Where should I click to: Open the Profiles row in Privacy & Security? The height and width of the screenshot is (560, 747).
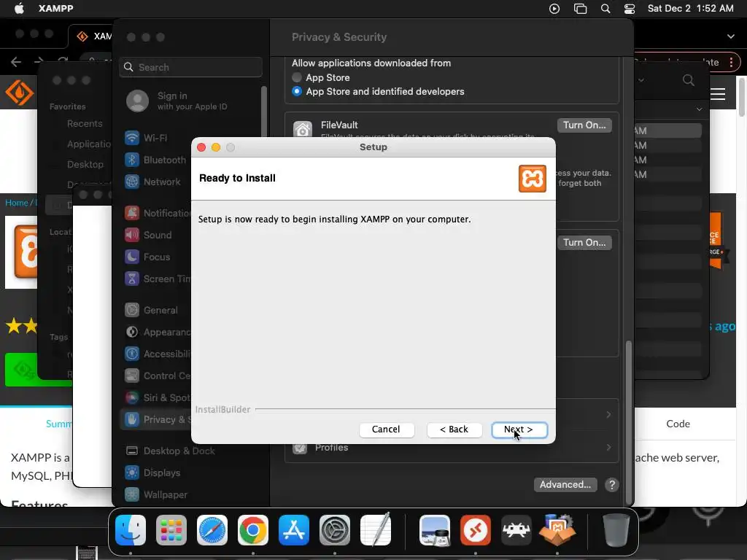pyautogui.click(x=451, y=448)
